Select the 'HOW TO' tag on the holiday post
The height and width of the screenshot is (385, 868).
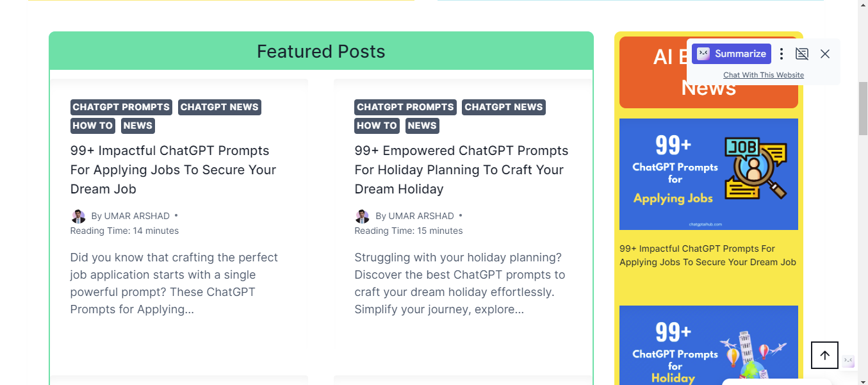377,126
